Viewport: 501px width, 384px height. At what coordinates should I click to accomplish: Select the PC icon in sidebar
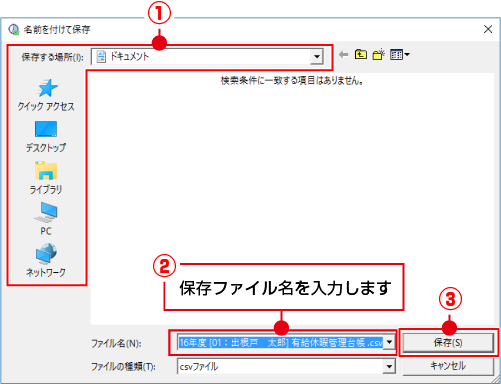tap(46, 219)
